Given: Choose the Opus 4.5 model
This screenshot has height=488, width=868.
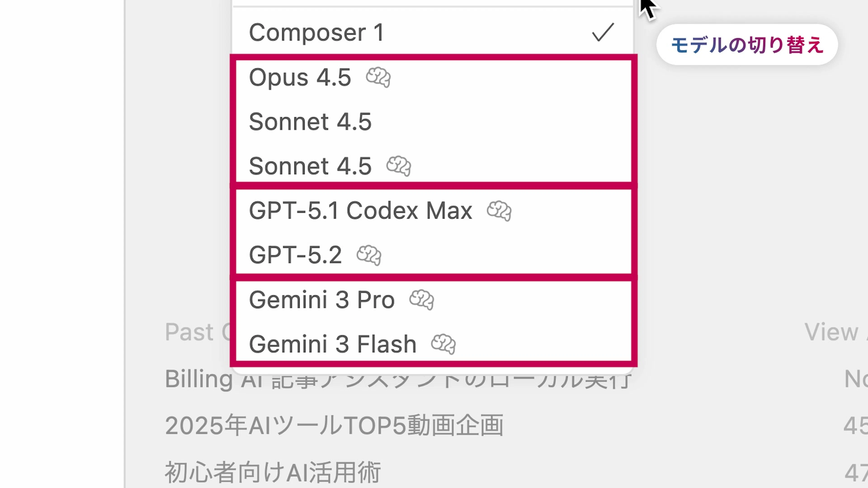Looking at the screenshot, I should (x=300, y=77).
